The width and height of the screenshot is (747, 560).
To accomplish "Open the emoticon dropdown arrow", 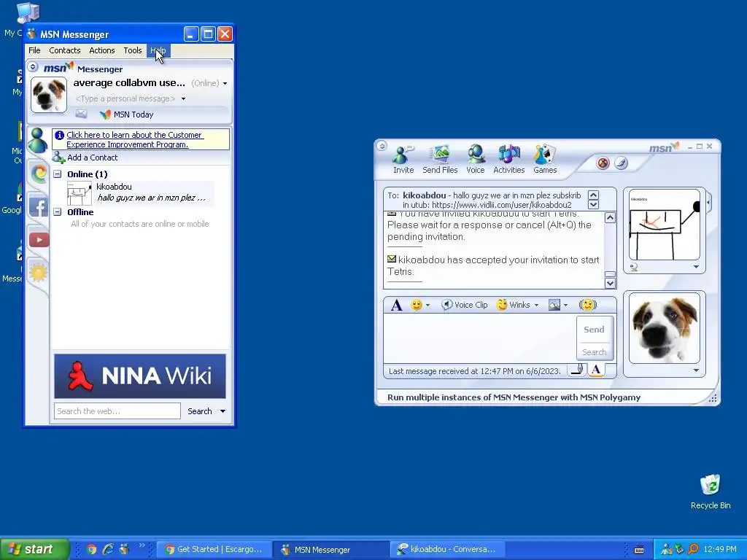I will 427,306.
